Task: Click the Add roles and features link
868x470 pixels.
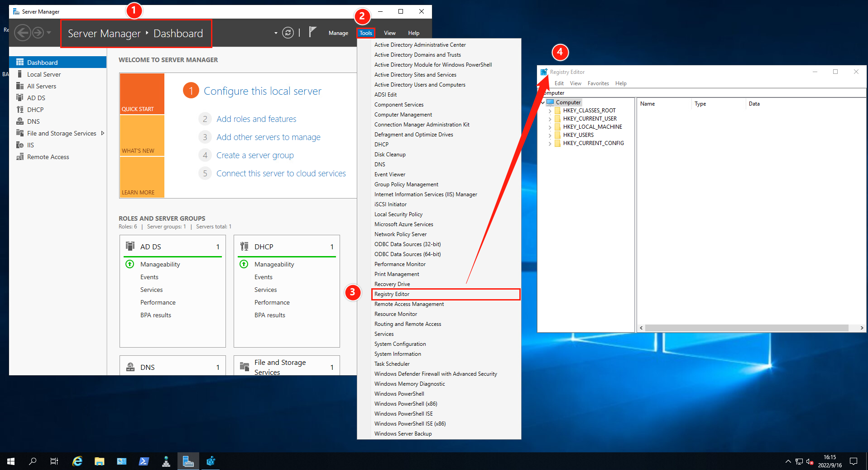Action: [256, 119]
